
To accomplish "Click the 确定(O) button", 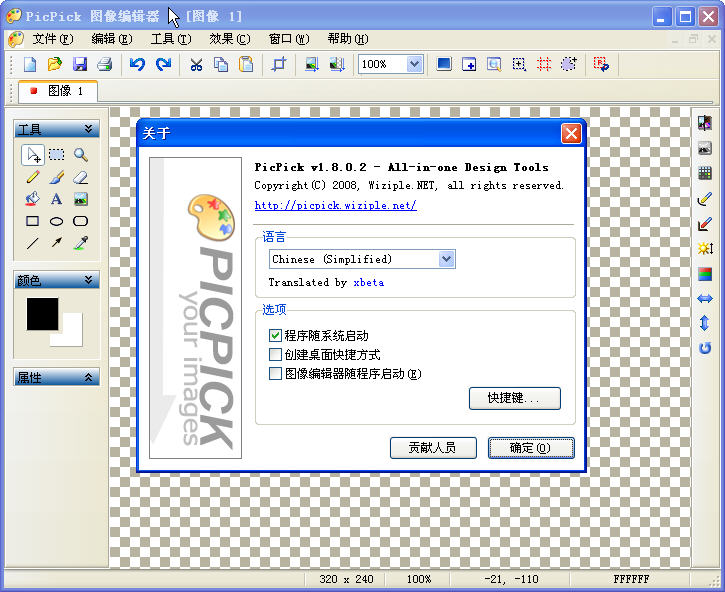I will pyautogui.click(x=531, y=448).
